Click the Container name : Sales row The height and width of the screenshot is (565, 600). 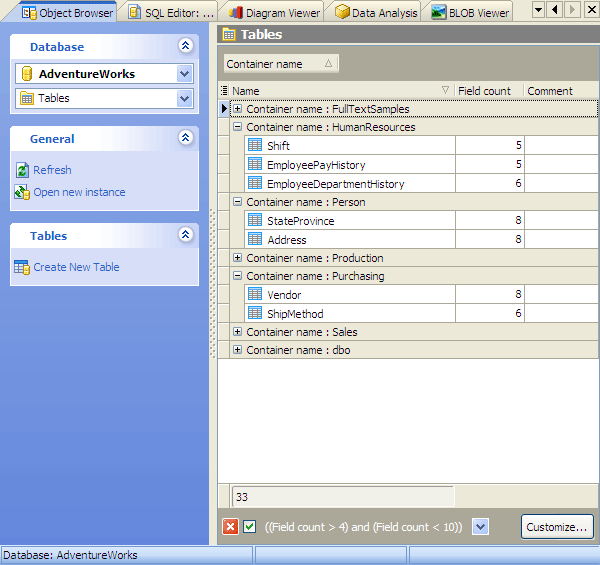(x=414, y=332)
